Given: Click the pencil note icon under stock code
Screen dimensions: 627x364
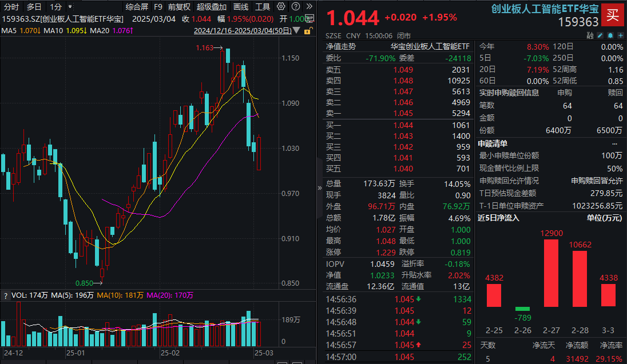Looking at the screenshot, I should click(x=600, y=35).
